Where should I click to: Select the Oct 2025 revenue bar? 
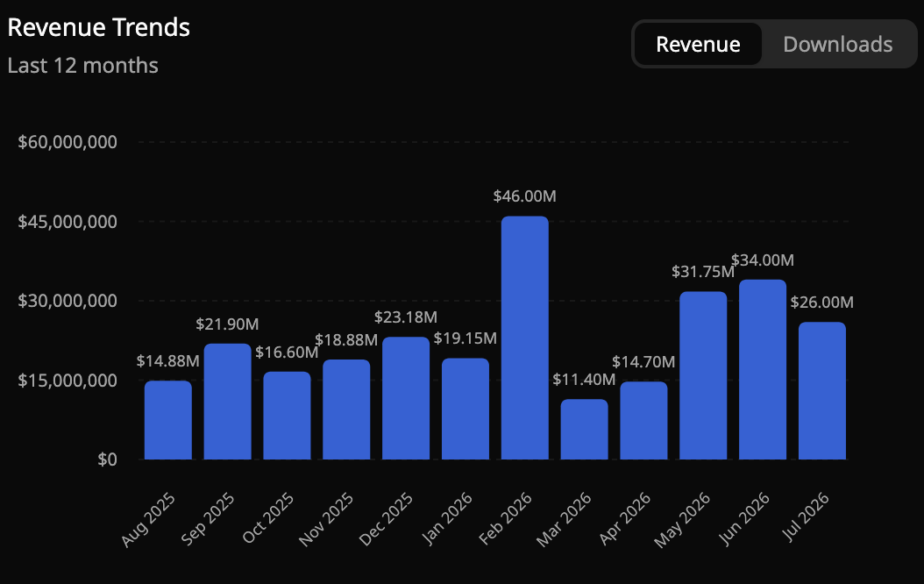(x=287, y=416)
